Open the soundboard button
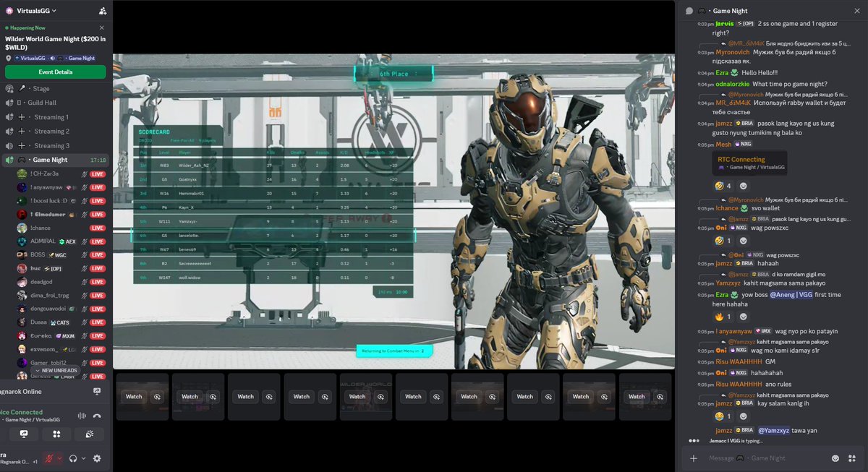Image resolution: width=868 pixels, height=472 pixels. coord(89,434)
